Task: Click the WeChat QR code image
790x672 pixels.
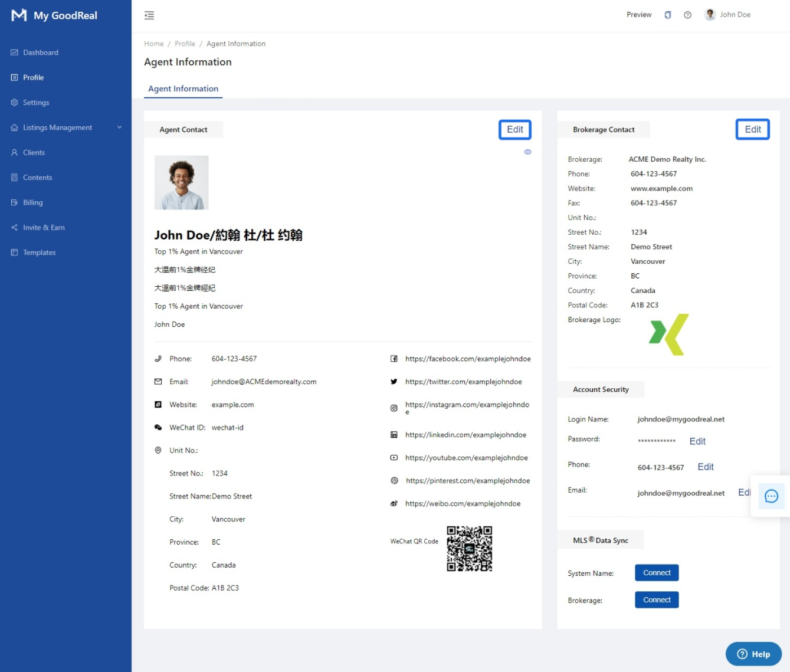Action: 469,549
